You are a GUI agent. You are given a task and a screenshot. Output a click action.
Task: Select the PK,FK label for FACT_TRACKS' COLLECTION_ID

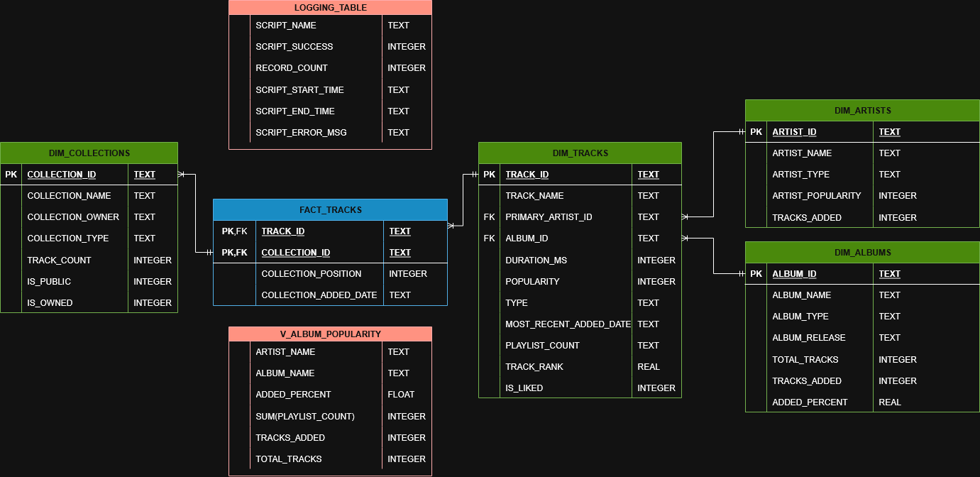point(234,253)
